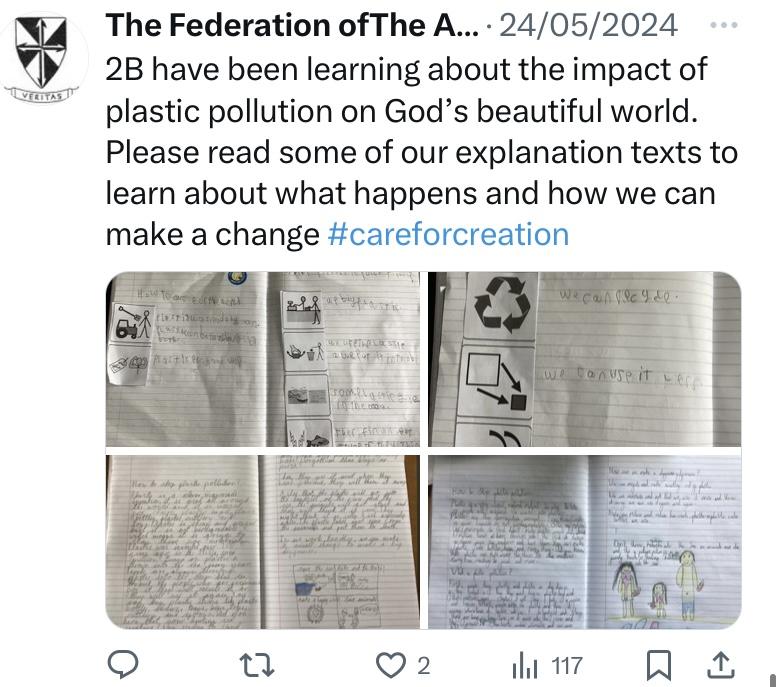This screenshot has height=687, width=781.
Task: Open the bottom-left handwritten notebook photo
Action: [266, 541]
